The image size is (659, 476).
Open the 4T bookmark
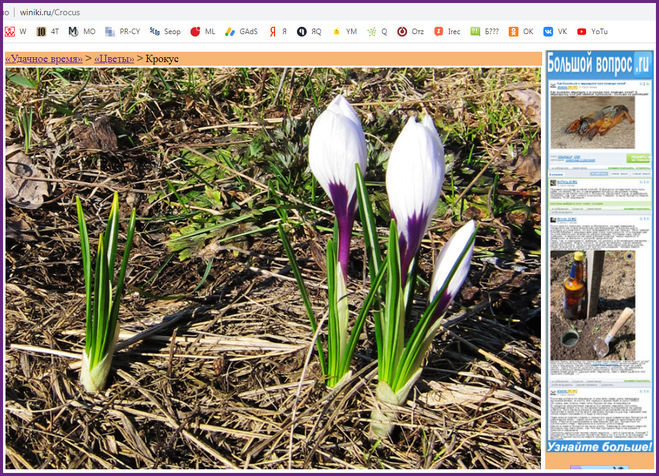pos(48,32)
